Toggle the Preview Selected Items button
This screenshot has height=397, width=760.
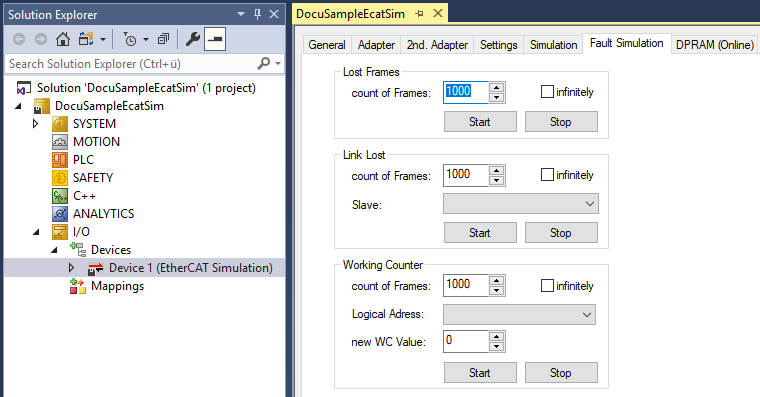215,39
